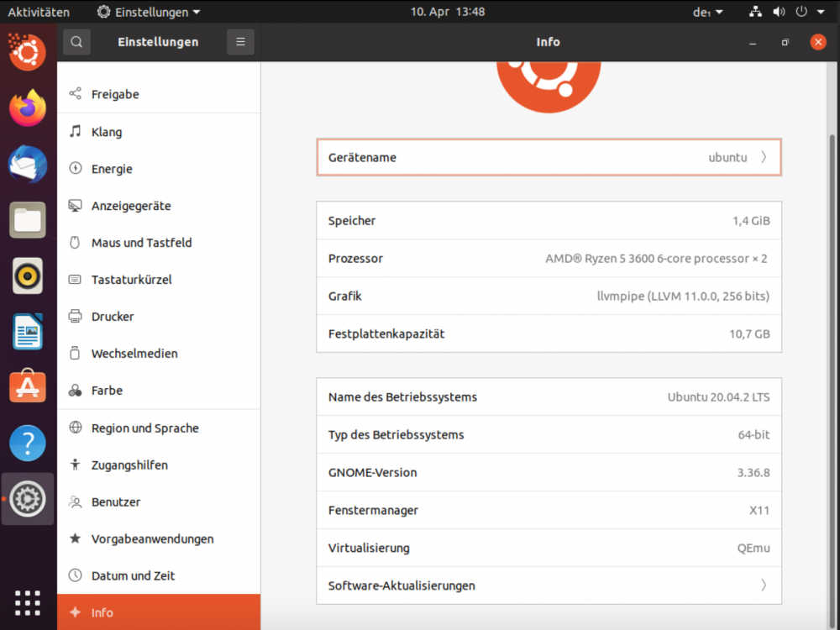Click the Ubuntu 20.04.2 LTS text
Viewport: 840px width, 630px height.
point(718,397)
